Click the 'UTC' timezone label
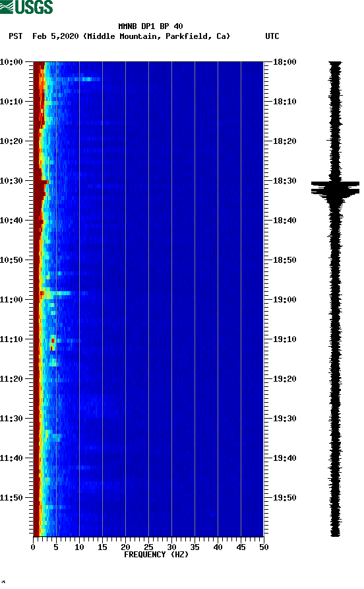The width and height of the screenshot is (364, 589). (272, 36)
